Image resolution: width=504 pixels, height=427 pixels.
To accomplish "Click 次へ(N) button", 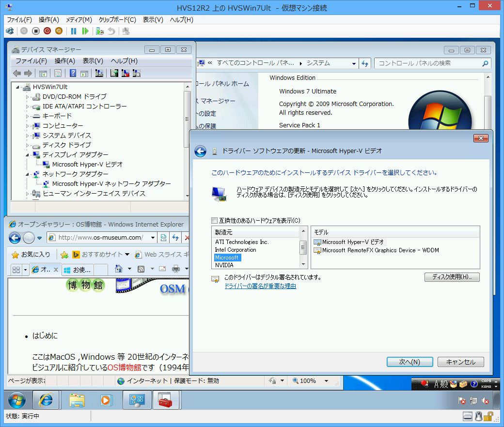I will [410, 362].
